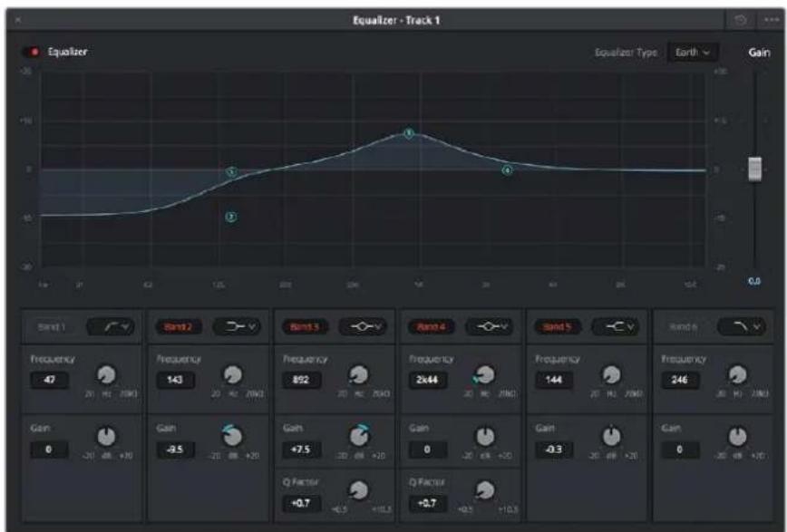Open Band 1 filter shape dropdown
The height and width of the screenshot is (532, 787).
click(x=111, y=327)
